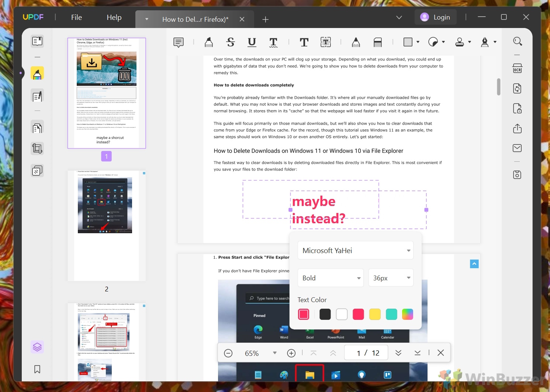Expand the signature tool dropdown arrow

(495, 42)
